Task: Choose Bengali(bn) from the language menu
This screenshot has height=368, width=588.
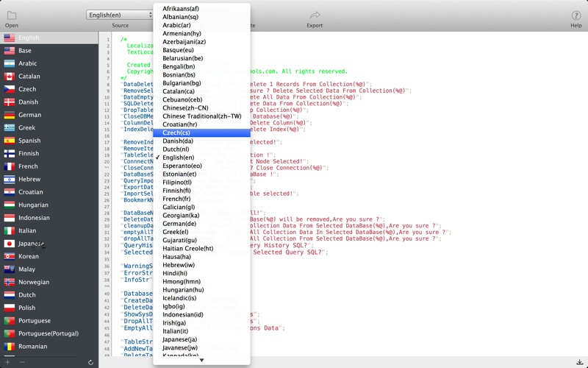Action: pyautogui.click(x=201, y=66)
